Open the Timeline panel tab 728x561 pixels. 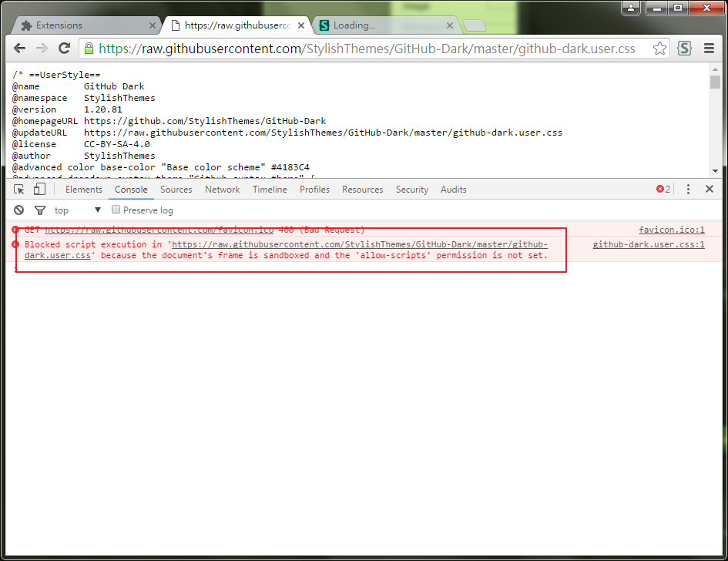[x=270, y=190]
